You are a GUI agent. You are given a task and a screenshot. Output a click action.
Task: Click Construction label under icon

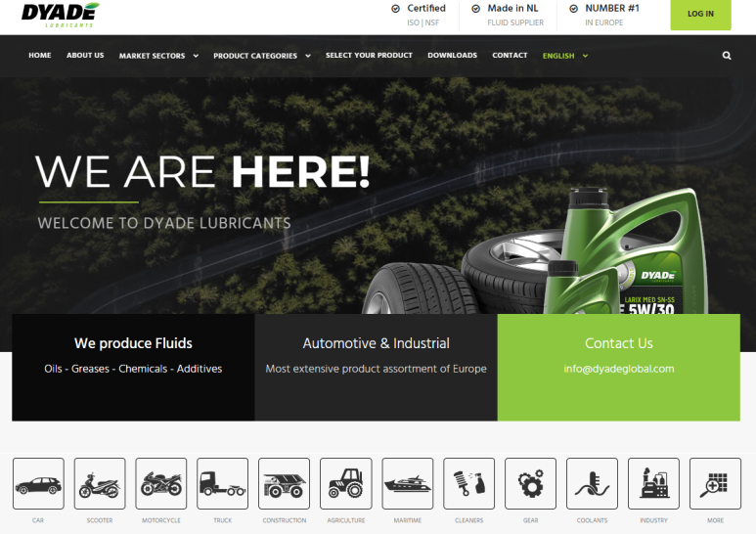[x=284, y=520]
